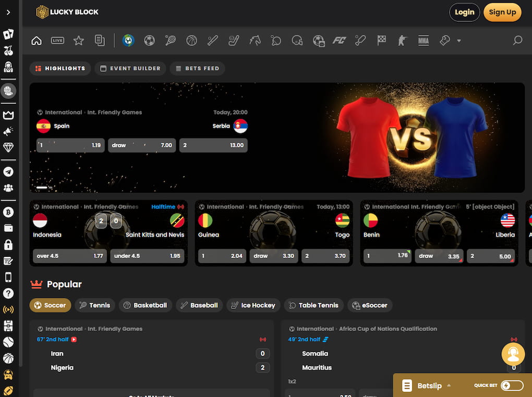Bet on Benin win at 1.76
The width and height of the screenshot is (532, 397).
click(388, 256)
